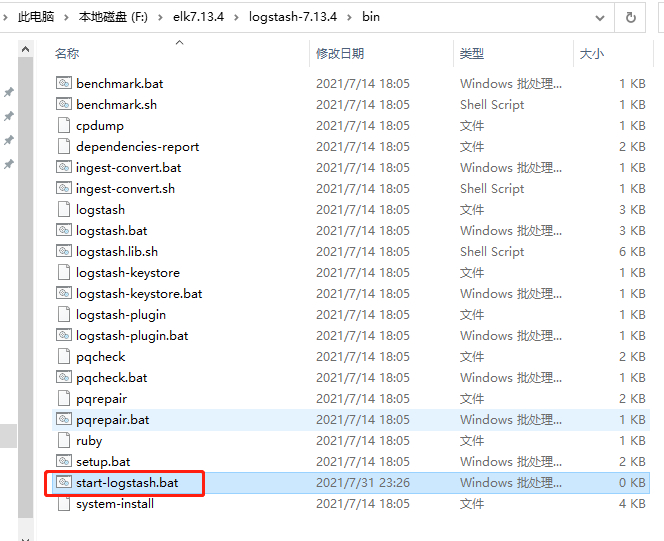Click the 6 KB size of logstash.lib.sh
The height and width of the screenshot is (541, 664).
pos(632,251)
